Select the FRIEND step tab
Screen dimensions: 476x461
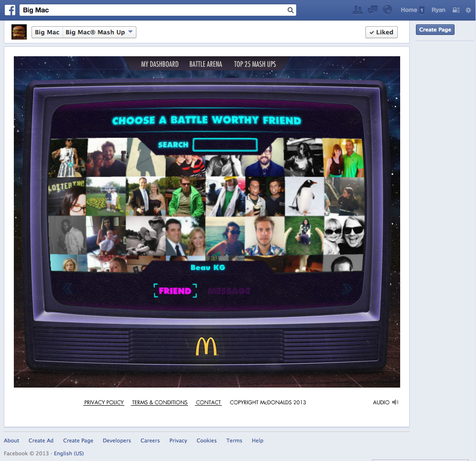[x=175, y=291]
